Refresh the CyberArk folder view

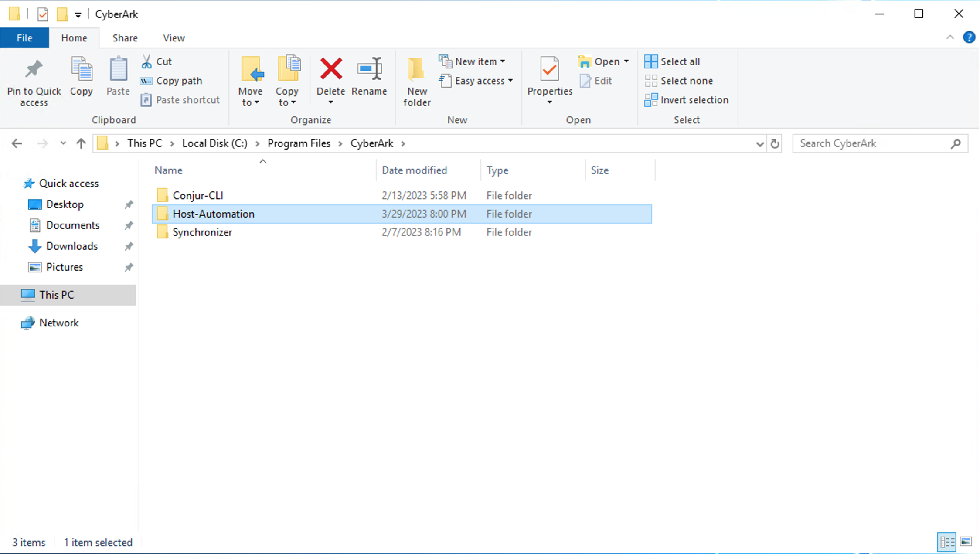coord(775,143)
